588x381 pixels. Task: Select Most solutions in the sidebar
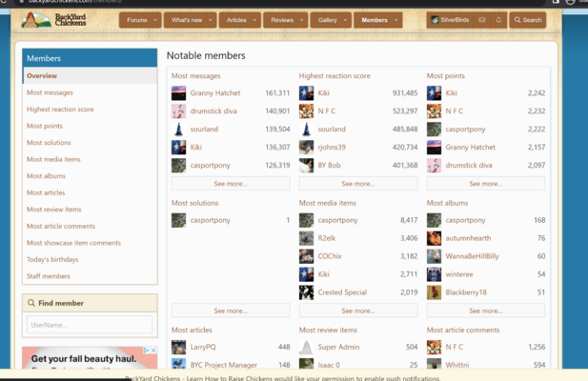(49, 142)
